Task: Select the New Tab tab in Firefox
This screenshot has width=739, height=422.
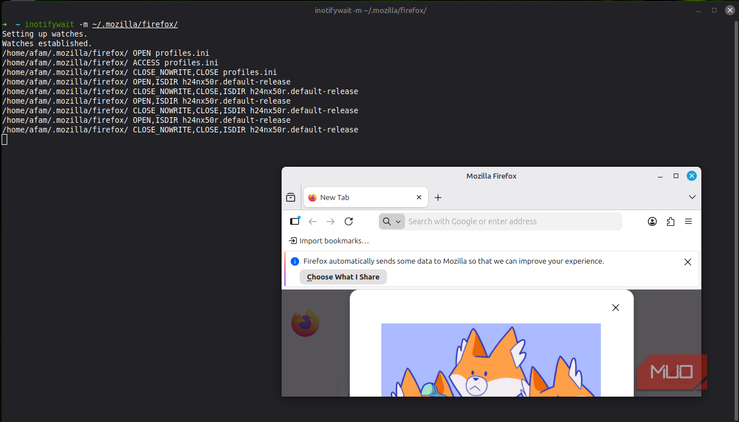Action: (366, 198)
